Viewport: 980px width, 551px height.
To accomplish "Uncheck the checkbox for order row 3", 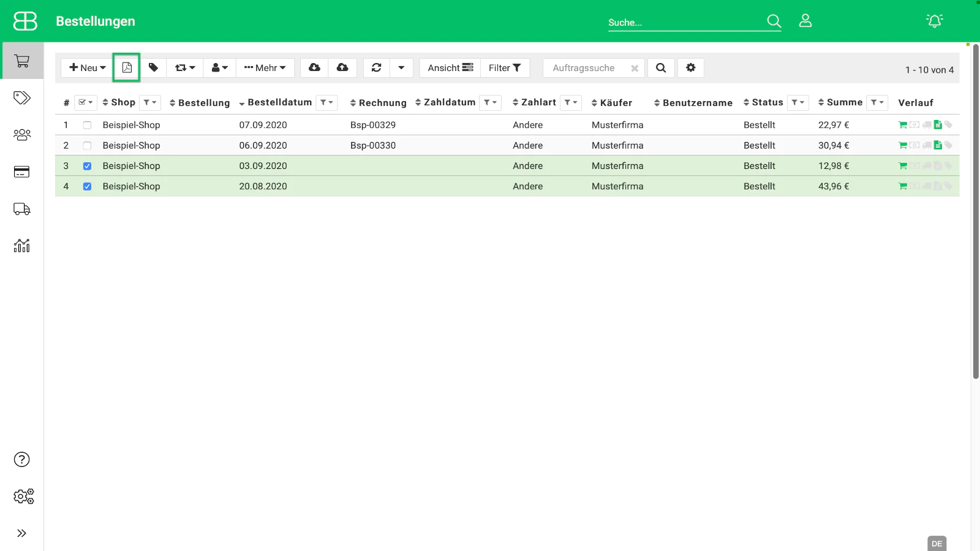I will point(87,166).
